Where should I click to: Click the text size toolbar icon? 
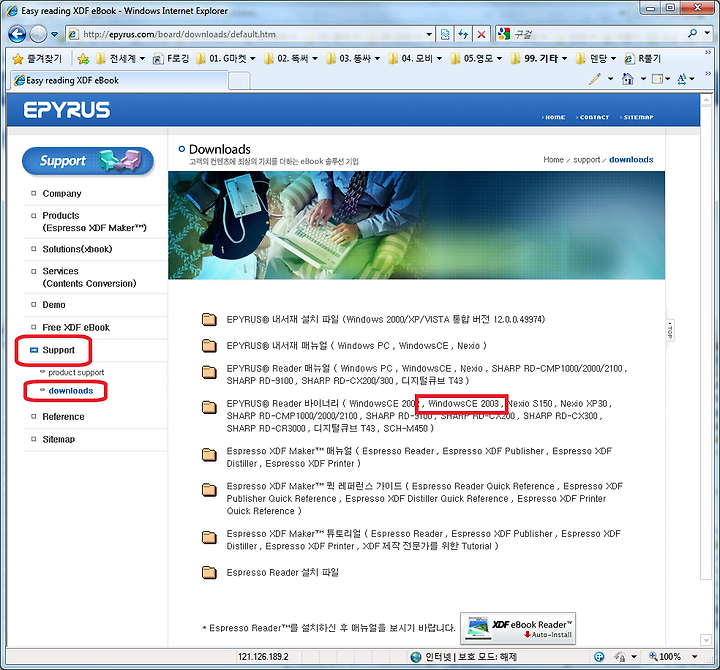(x=682, y=79)
